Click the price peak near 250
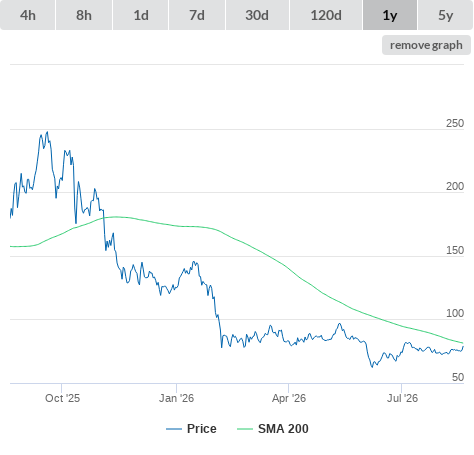 [x=47, y=132]
